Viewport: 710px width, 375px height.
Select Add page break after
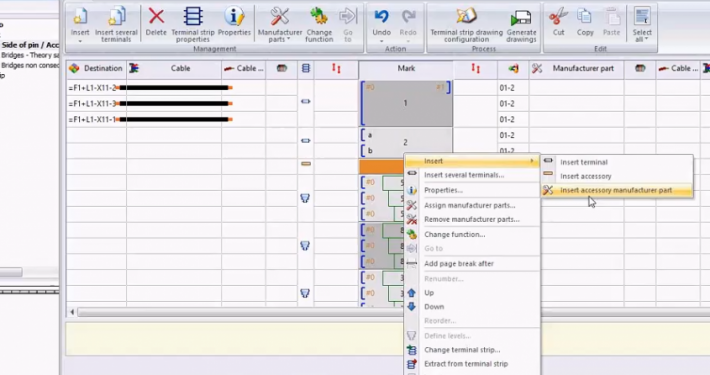point(459,263)
